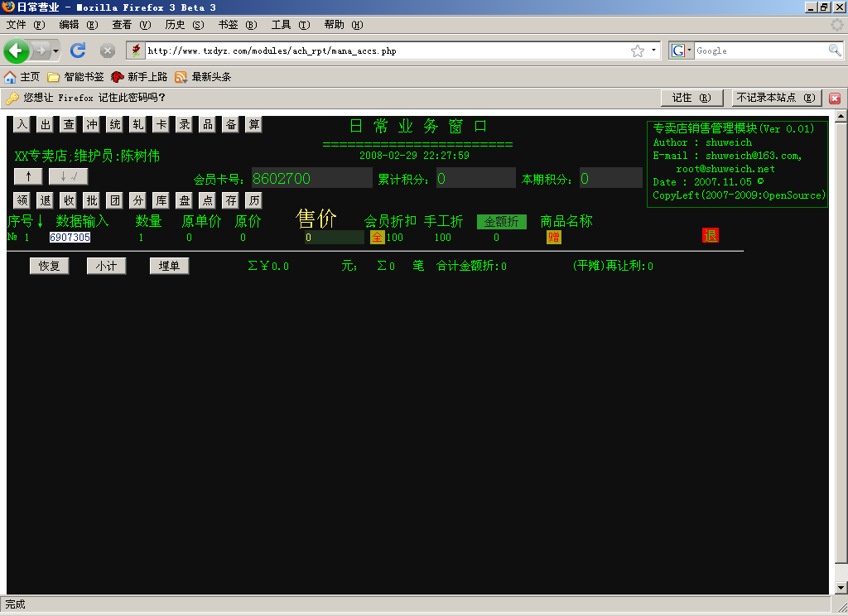
Task: Click 记住 to remember password
Action: pyautogui.click(x=692, y=98)
